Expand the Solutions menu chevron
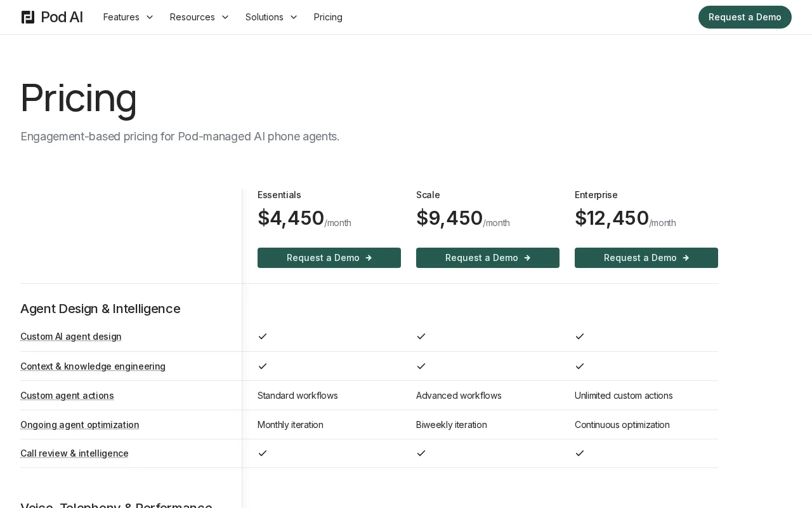Viewport: 812px width, 508px height. (294, 17)
